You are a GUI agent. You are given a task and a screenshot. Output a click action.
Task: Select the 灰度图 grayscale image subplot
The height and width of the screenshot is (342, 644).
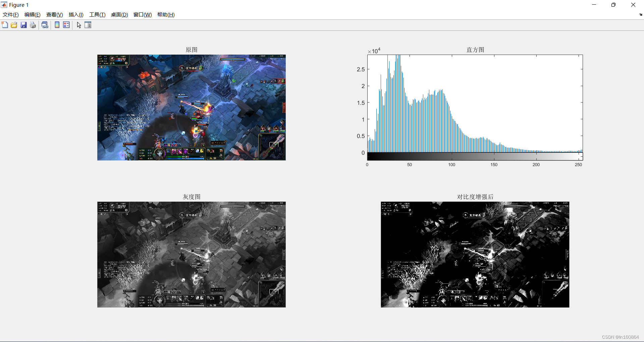[192, 255]
